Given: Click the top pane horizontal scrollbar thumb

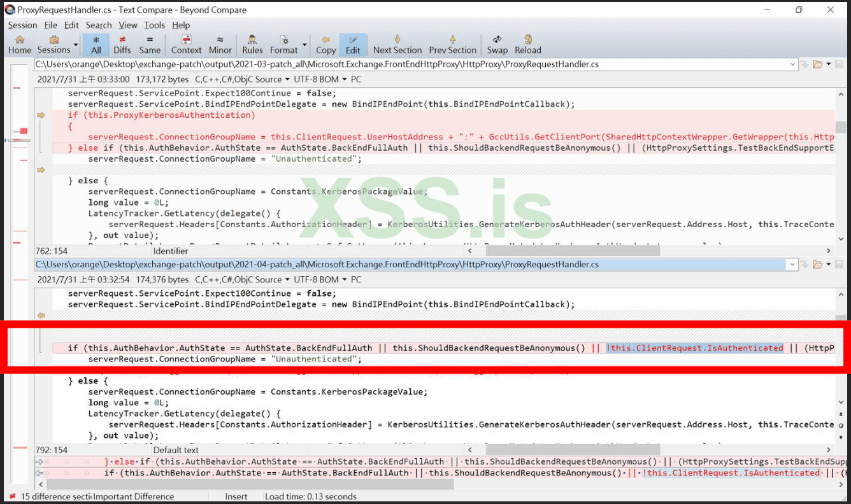Looking at the screenshot, I should 572,251.
